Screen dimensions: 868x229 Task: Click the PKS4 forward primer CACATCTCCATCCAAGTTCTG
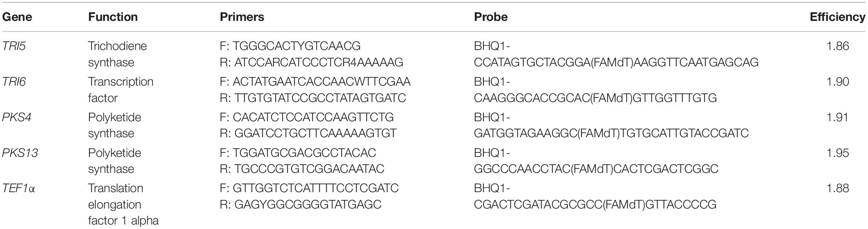(313, 117)
